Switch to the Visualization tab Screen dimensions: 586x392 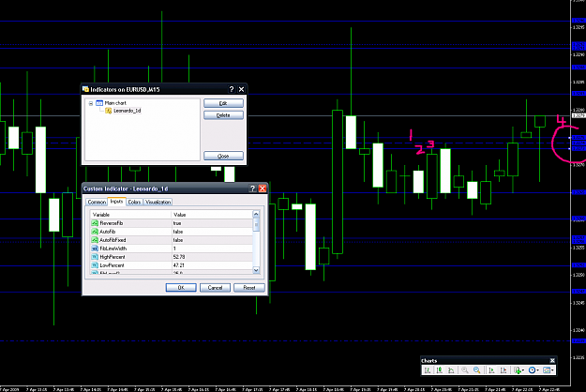pos(158,202)
